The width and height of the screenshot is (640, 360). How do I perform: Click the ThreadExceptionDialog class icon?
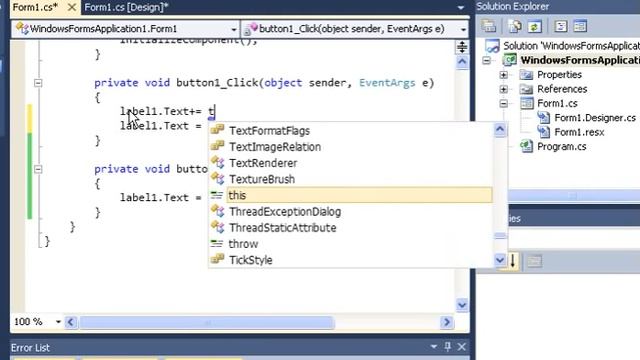click(217, 211)
